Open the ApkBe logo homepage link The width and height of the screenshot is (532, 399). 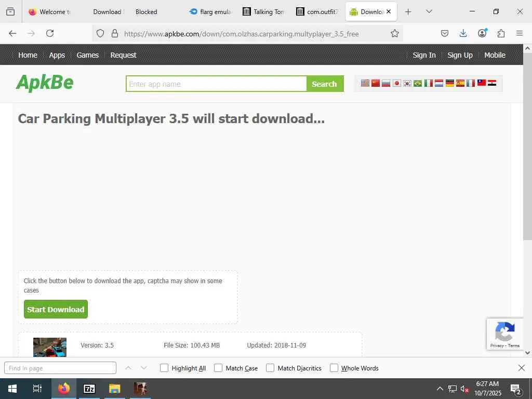(45, 83)
